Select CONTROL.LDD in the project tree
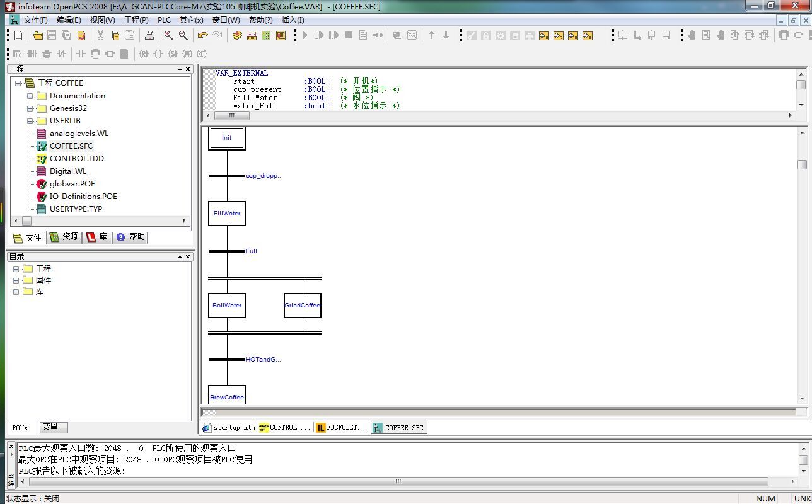Viewport: 812px width, 504px height. tap(76, 159)
